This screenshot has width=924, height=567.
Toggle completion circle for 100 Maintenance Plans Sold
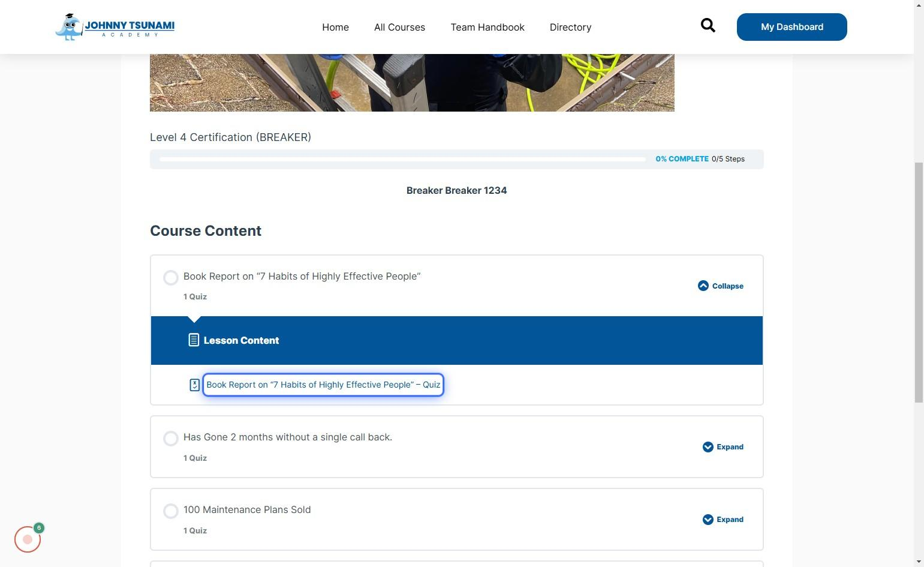(x=171, y=511)
